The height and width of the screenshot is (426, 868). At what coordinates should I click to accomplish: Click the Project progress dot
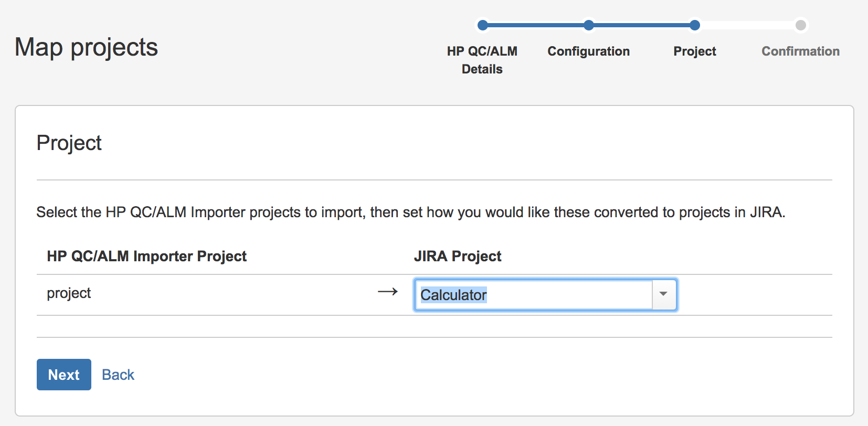point(695,25)
